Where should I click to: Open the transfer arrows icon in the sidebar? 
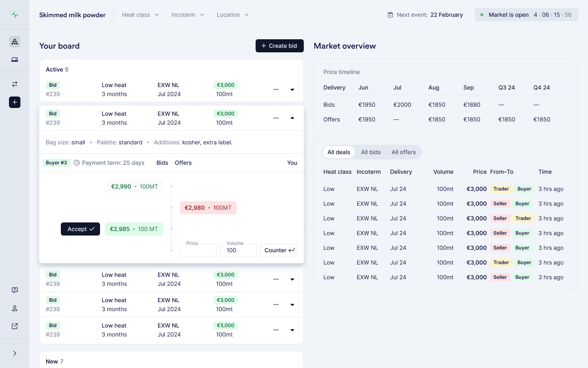coord(15,84)
